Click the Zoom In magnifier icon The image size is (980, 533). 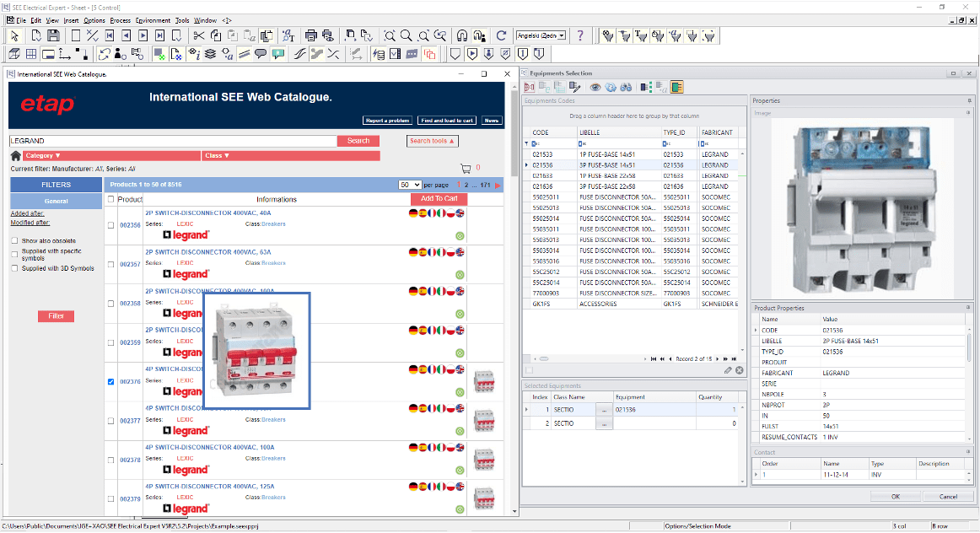pos(406,35)
